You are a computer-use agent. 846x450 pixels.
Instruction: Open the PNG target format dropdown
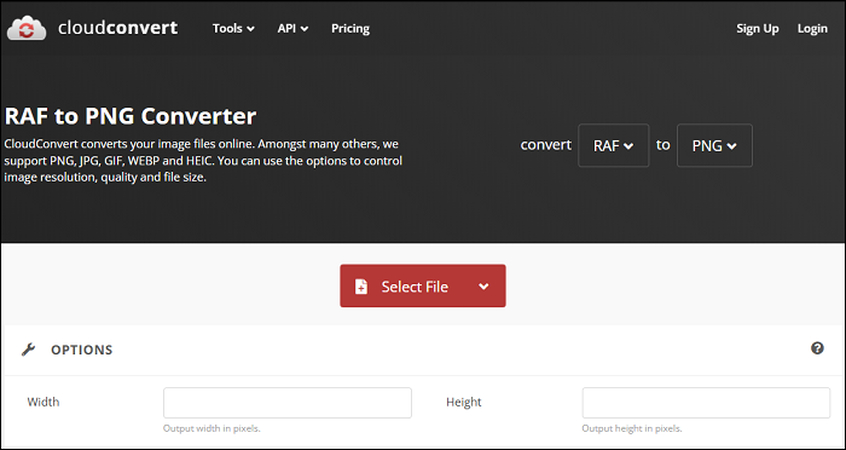tap(714, 146)
